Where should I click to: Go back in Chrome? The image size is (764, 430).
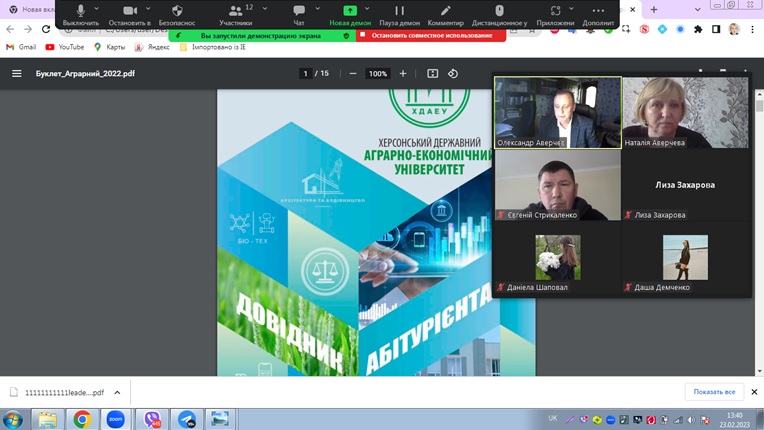pyautogui.click(x=10, y=29)
